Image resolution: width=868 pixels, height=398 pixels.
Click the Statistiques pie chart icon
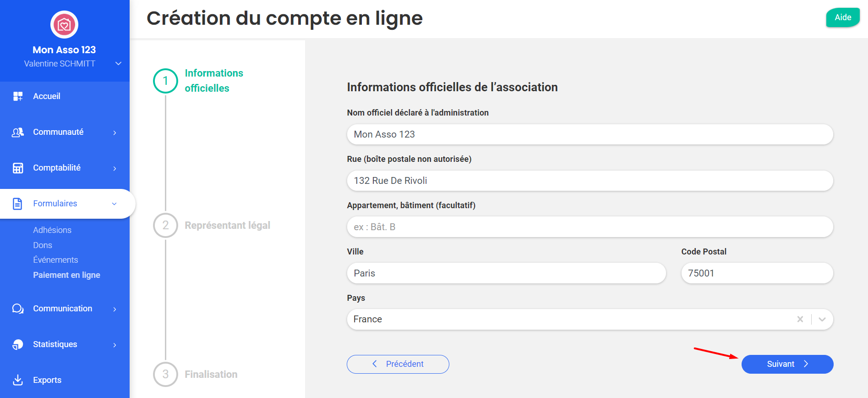(x=18, y=344)
